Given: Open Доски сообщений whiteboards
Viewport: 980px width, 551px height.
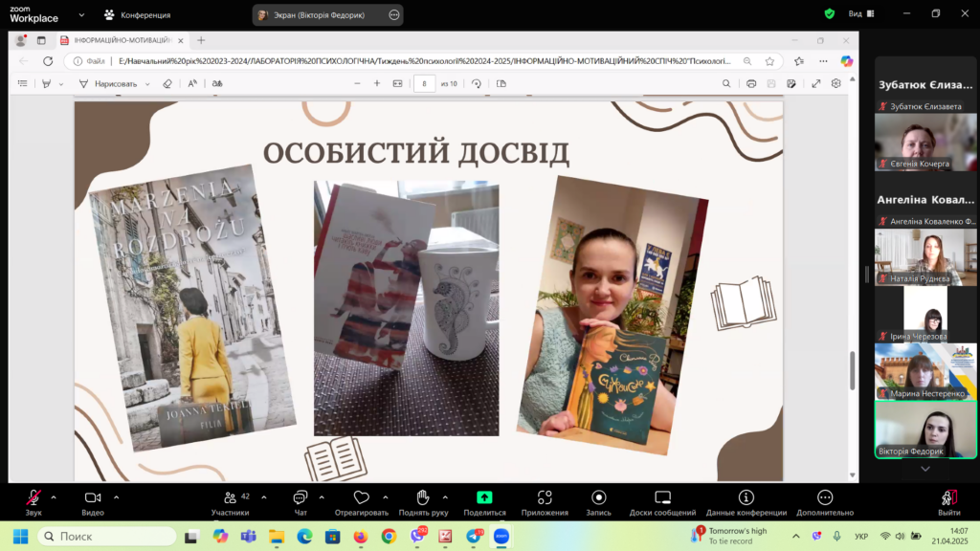Looking at the screenshot, I should tap(662, 502).
